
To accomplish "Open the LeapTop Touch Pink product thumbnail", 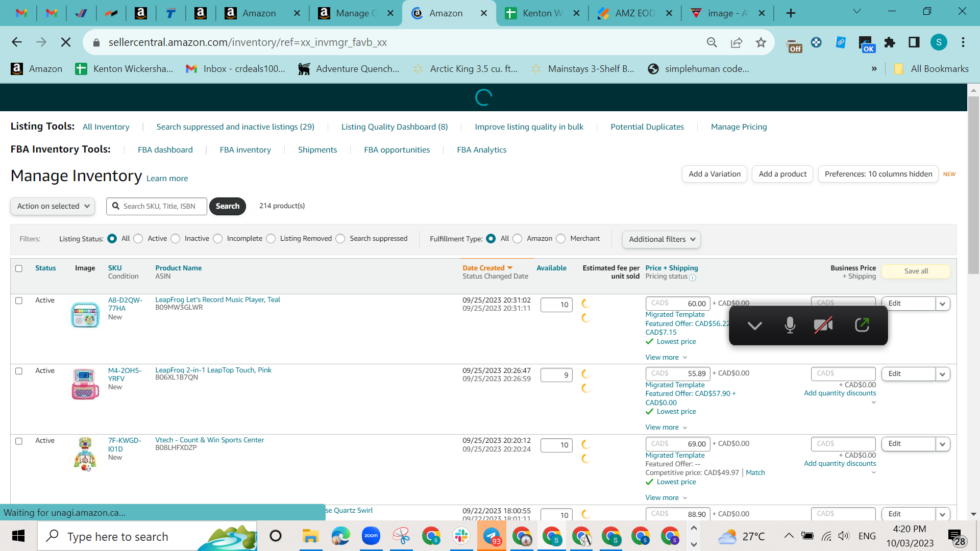I will point(85,384).
